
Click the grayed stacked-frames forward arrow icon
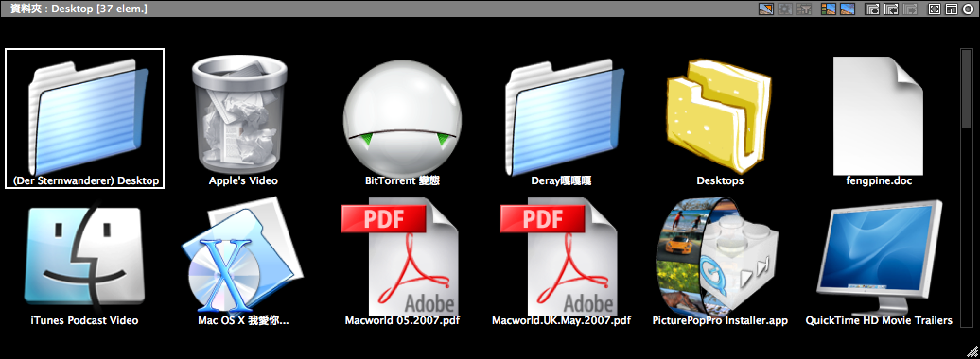click(x=911, y=9)
